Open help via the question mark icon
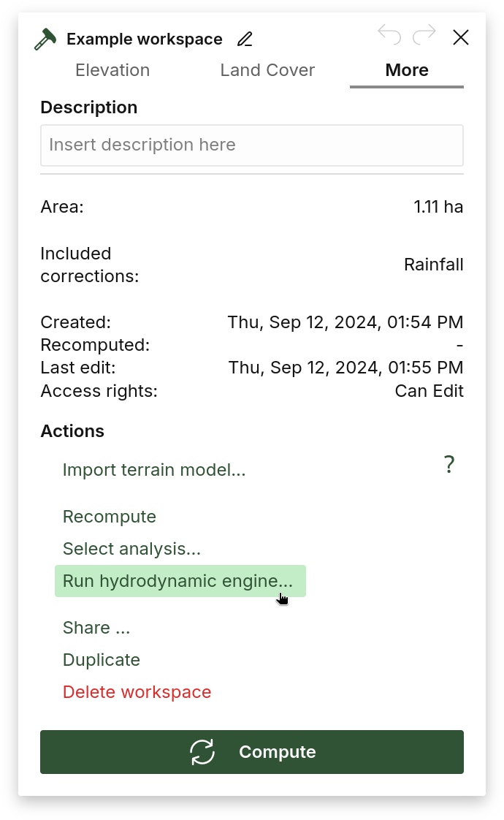The image size is (504, 820). (x=449, y=464)
